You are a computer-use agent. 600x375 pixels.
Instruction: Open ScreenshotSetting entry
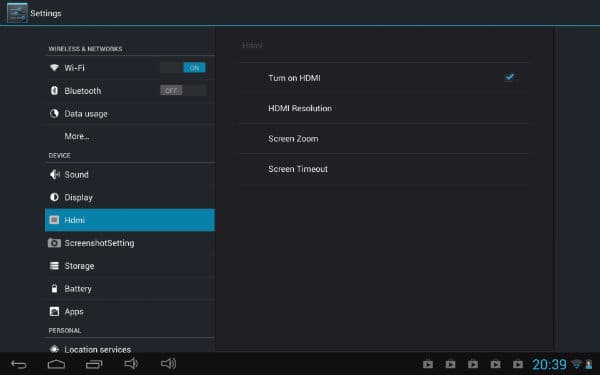click(130, 243)
